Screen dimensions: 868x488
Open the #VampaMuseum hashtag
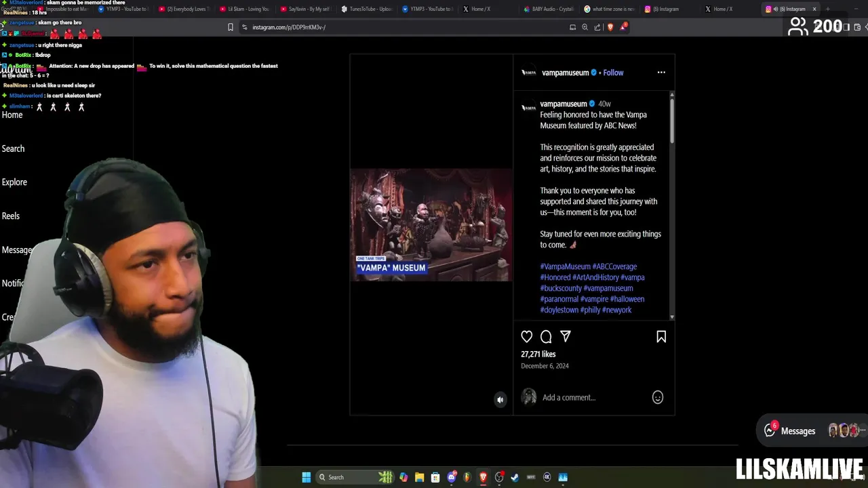click(x=565, y=266)
